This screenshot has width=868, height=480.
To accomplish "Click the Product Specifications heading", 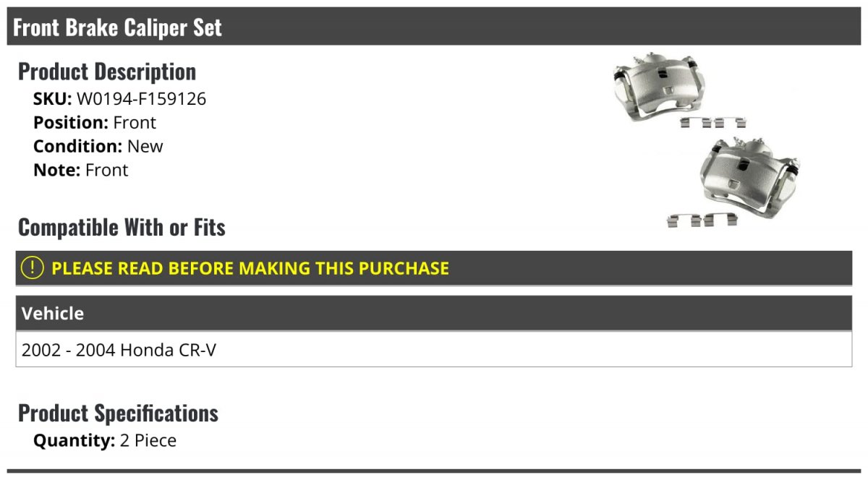I will click(118, 413).
